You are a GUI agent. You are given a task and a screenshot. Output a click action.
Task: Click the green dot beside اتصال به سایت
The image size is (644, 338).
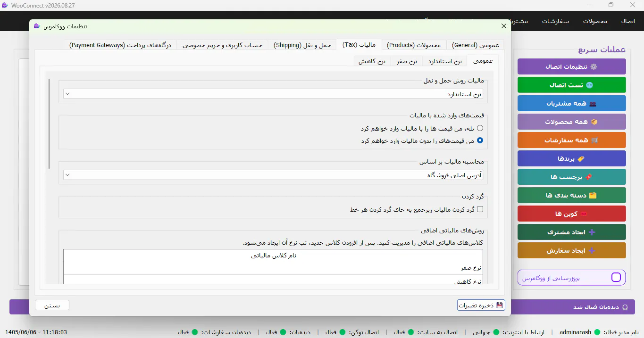410,332
